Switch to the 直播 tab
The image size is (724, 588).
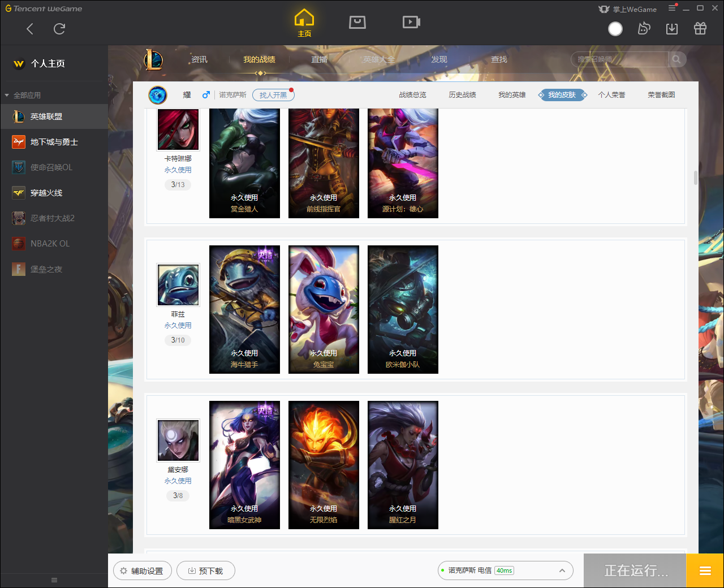[319, 59]
